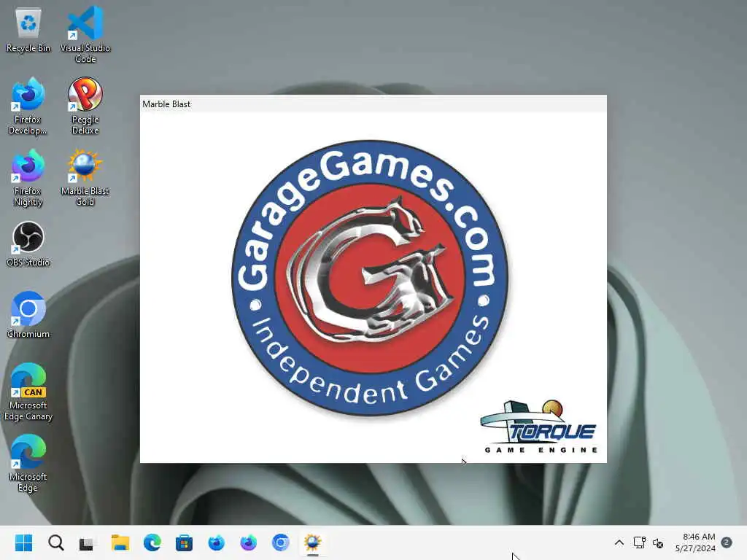Activate the Marble Blast taskbar button
This screenshot has height=560, width=747.
click(x=312, y=542)
